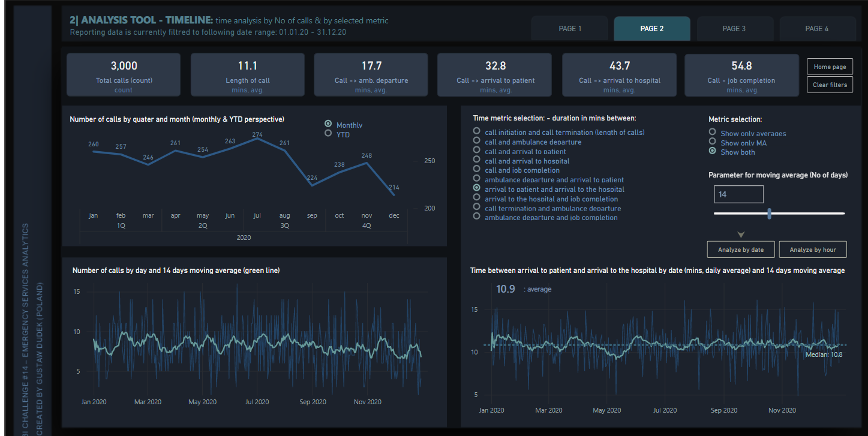Select the Monthly radio option
This screenshot has height=436, width=868.
pos(328,124)
